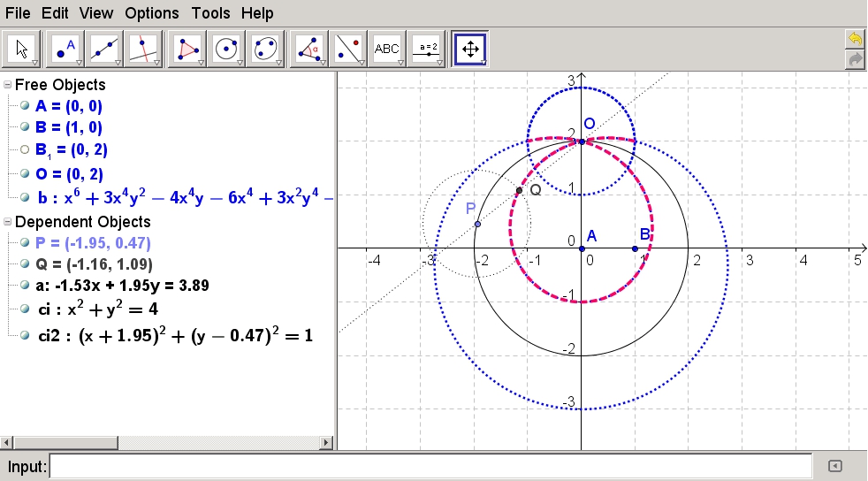Click the Redo arrow button
Image resolution: width=868 pixels, height=481 pixels.
point(855,59)
